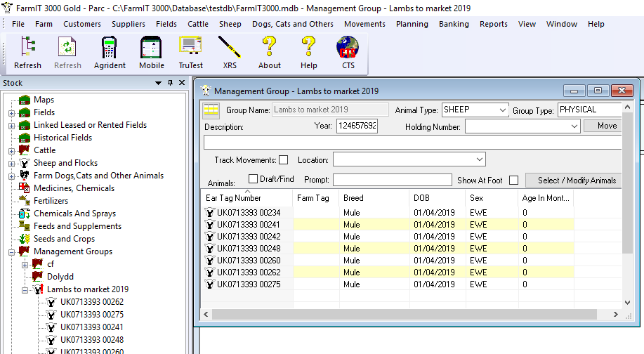
Task: Click the yellow grid icon beside Group Name
Action: click(x=211, y=110)
